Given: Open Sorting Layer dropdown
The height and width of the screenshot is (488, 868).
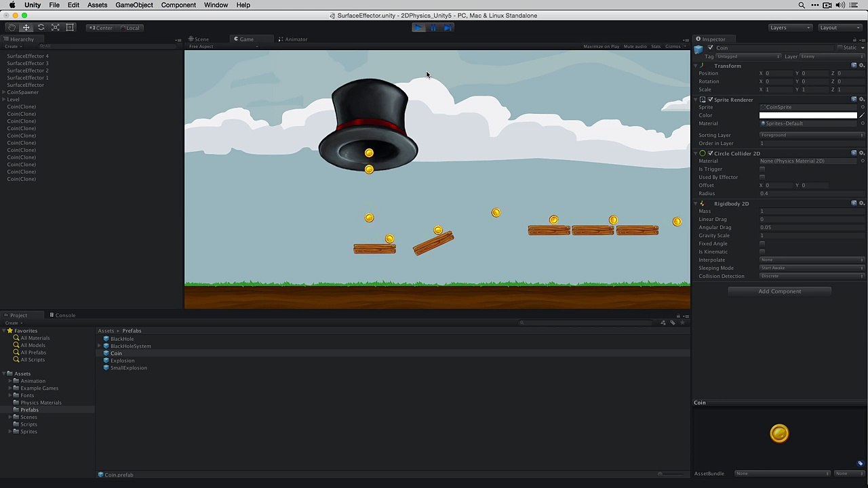Looking at the screenshot, I should tap(812, 135).
